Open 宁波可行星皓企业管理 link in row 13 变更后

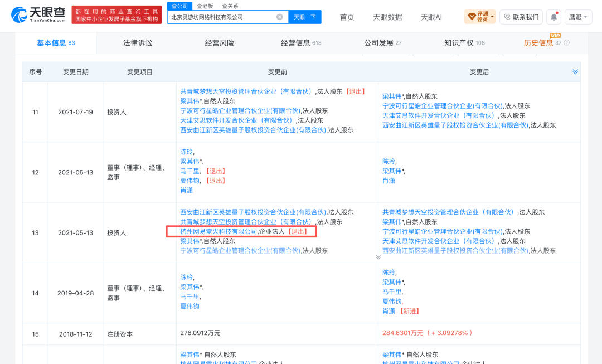pyautogui.click(x=442, y=231)
